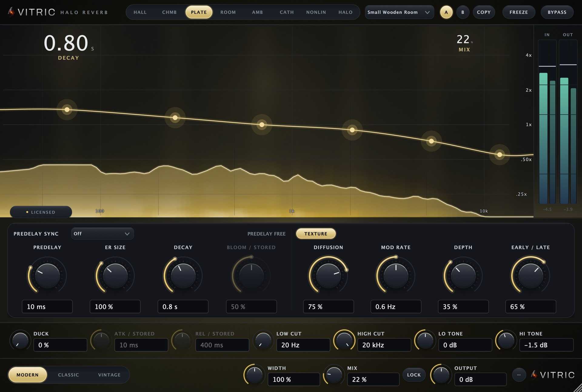Click the large 0.80 s decay readout
The width and height of the screenshot is (582, 392).
tap(69, 43)
